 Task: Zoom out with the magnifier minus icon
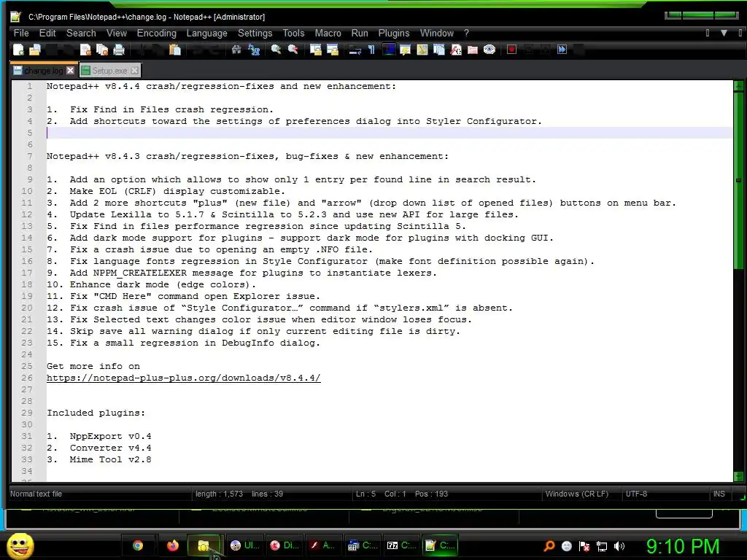(293, 50)
